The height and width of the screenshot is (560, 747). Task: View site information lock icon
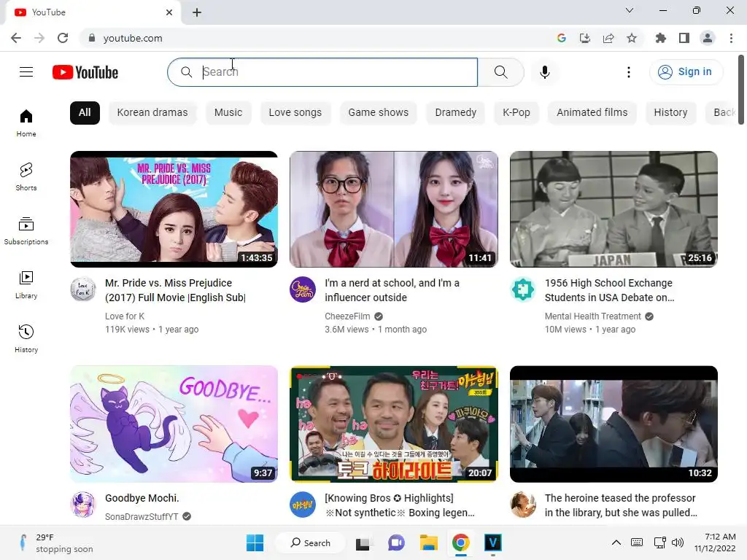coord(92,38)
